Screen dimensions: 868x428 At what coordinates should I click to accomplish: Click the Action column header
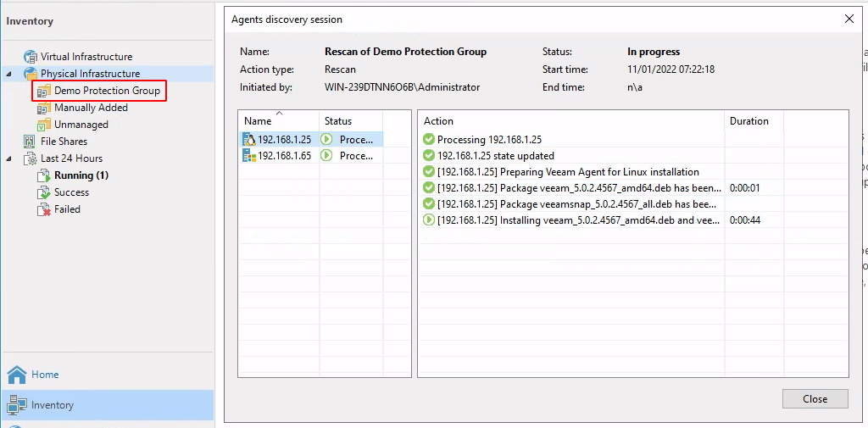571,121
